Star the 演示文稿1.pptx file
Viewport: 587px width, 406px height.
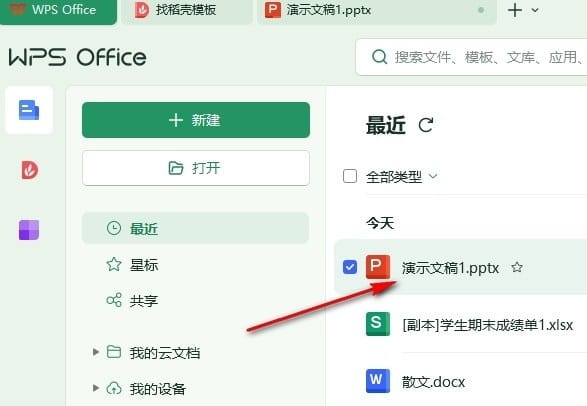point(517,267)
